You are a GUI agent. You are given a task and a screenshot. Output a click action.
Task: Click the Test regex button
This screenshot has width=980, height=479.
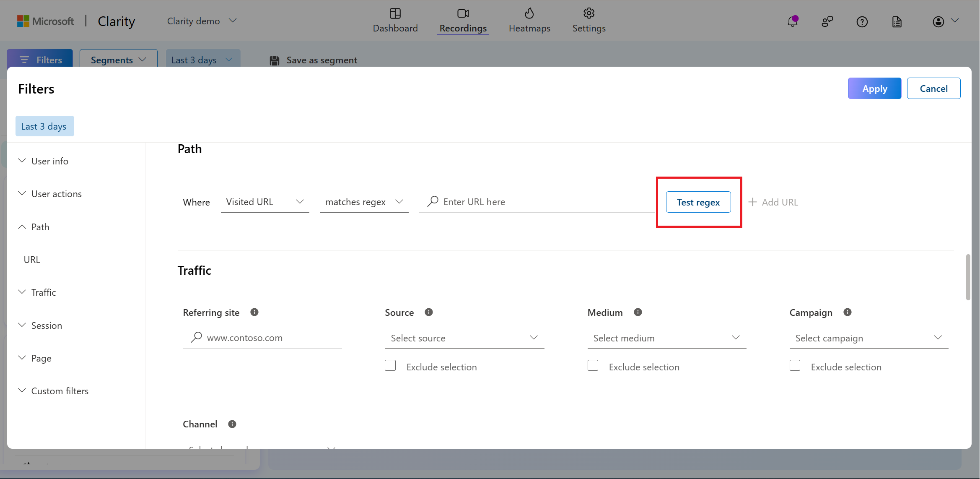tap(698, 202)
